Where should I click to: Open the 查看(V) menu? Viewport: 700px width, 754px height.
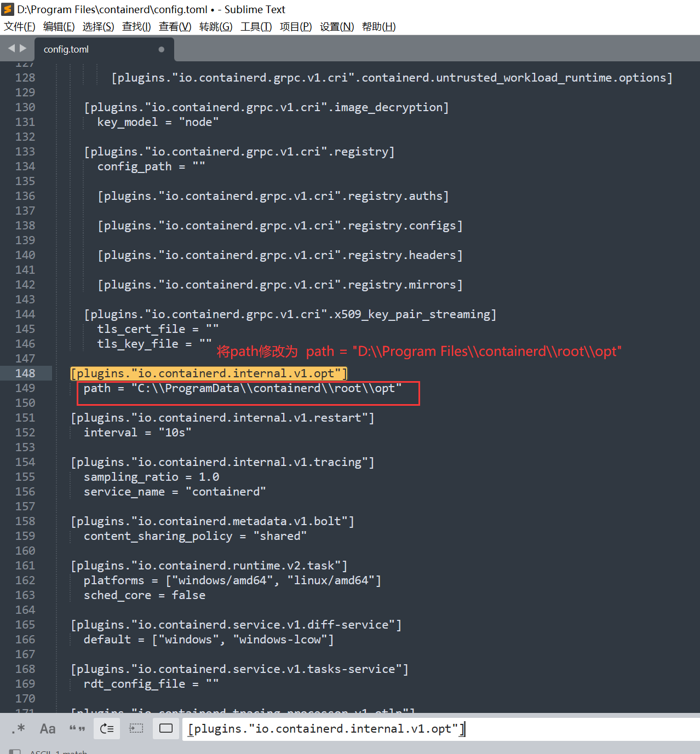[175, 26]
